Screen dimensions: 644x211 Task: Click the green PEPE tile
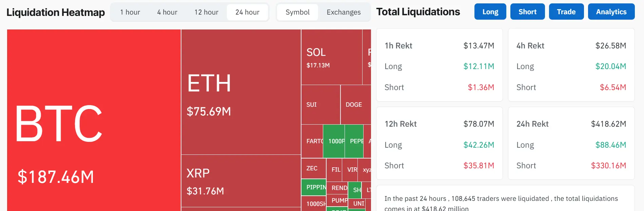click(355, 141)
